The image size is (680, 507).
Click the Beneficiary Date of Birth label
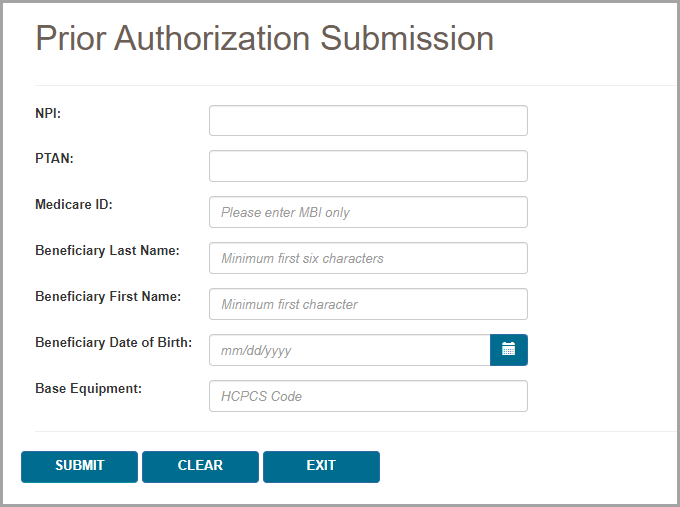(x=113, y=342)
